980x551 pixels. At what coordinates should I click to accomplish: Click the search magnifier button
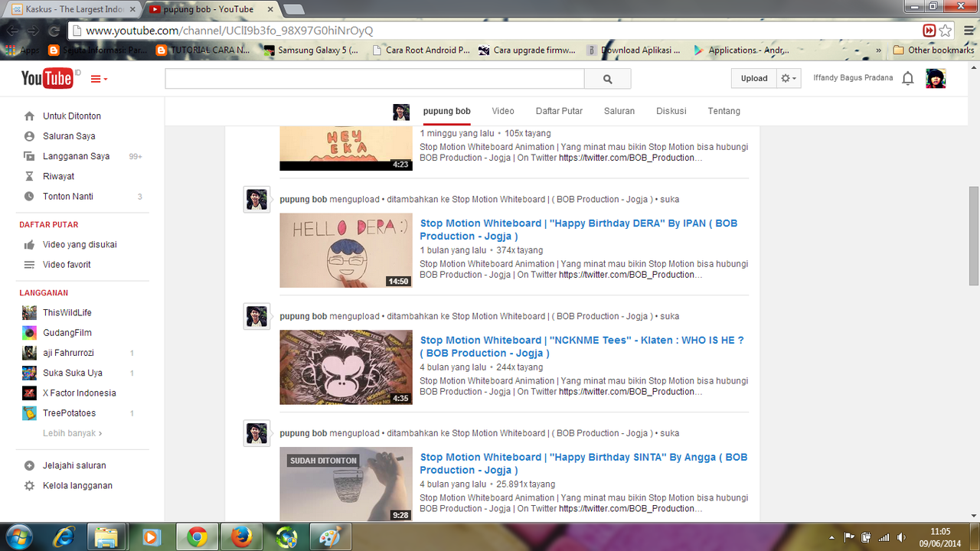click(608, 79)
